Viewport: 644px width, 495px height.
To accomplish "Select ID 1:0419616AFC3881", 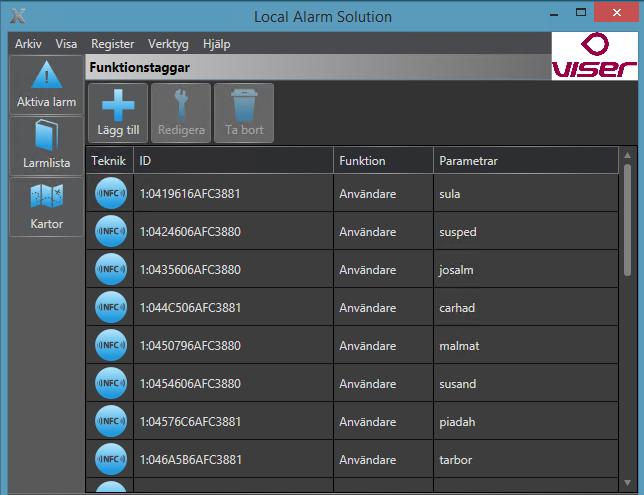I will point(190,193).
